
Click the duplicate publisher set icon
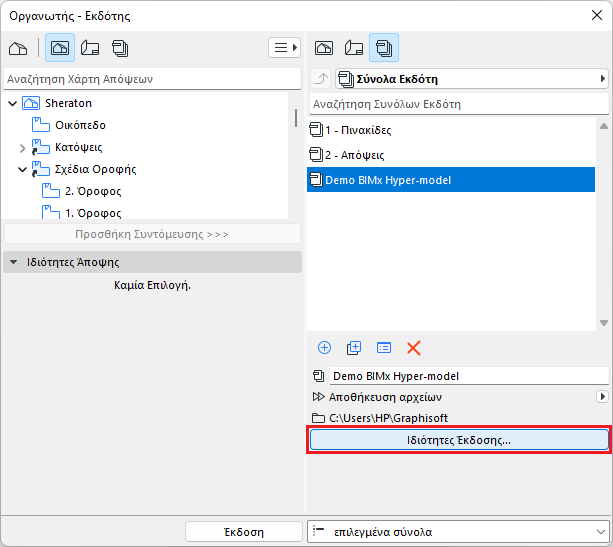[x=354, y=348]
